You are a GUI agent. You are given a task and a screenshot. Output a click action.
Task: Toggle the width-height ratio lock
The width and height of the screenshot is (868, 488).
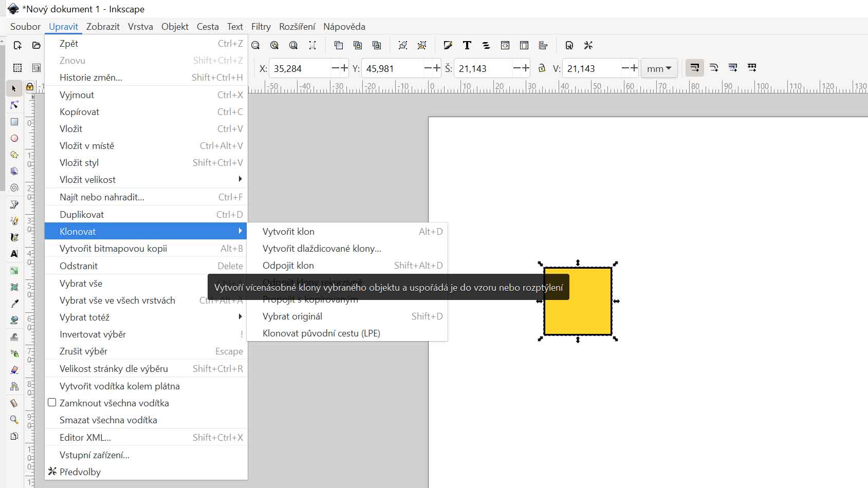542,68
